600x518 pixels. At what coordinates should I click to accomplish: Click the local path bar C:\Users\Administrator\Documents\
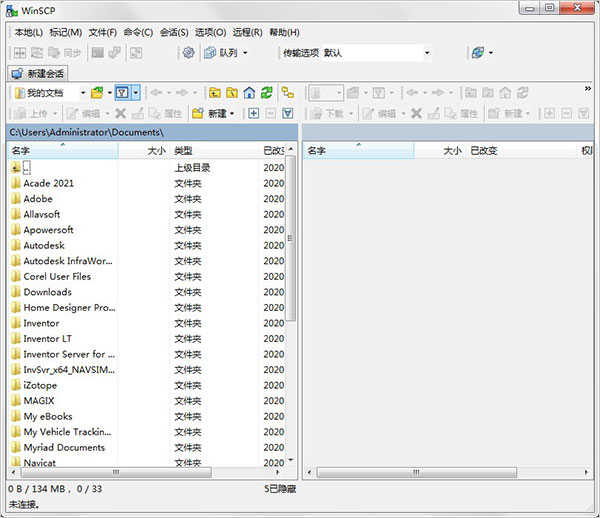point(152,132)
